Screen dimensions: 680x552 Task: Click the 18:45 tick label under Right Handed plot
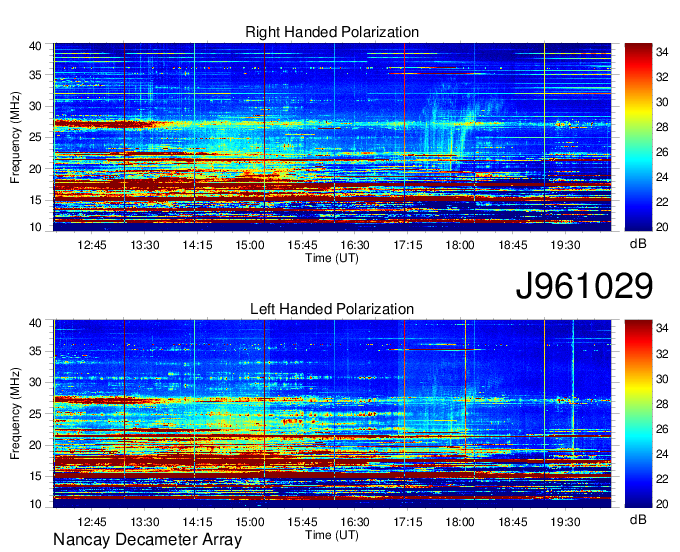click(x=513, y=245)
